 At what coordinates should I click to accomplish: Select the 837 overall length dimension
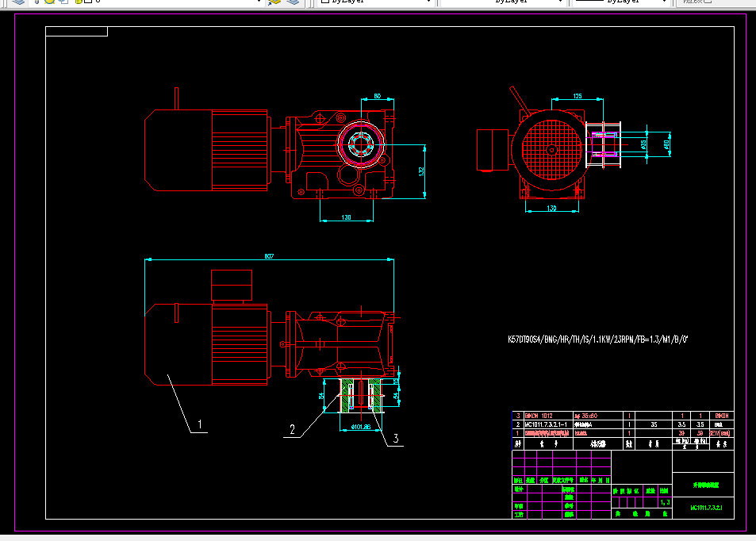pyautogui.click(x=269, y=256)
